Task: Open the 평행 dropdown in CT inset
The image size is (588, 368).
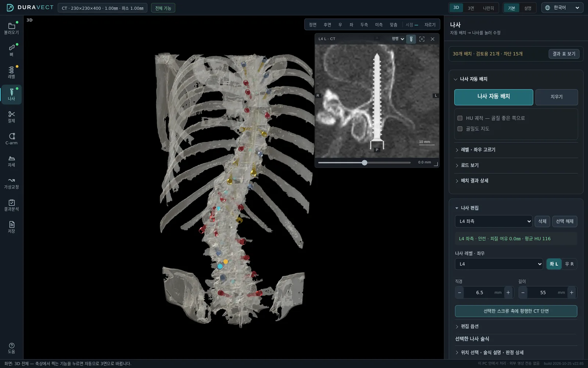Action: 398,39
